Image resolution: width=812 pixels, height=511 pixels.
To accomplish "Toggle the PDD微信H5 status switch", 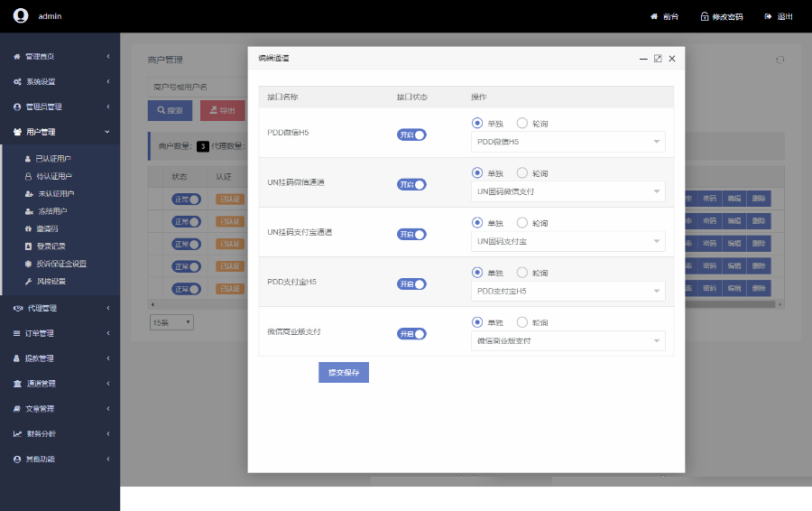I will [x=411, y=135].
